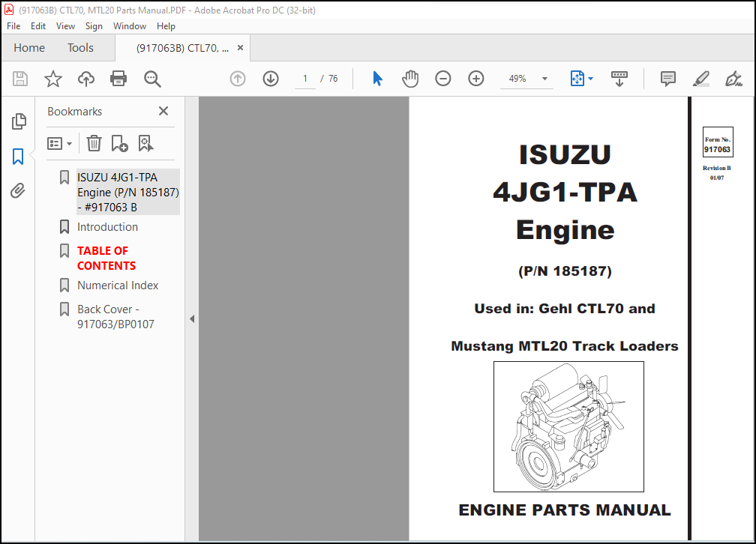Viewport: 756px width, 544px height.
Task: Close the Bookmarks panel
Action: pyautogui.click(x=163, y=112)
